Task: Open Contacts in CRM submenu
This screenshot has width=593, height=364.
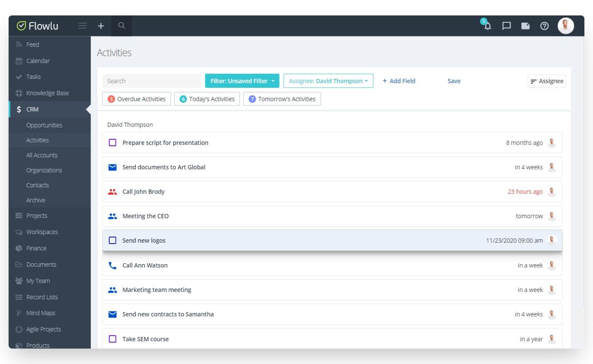Action: (37, 185)
